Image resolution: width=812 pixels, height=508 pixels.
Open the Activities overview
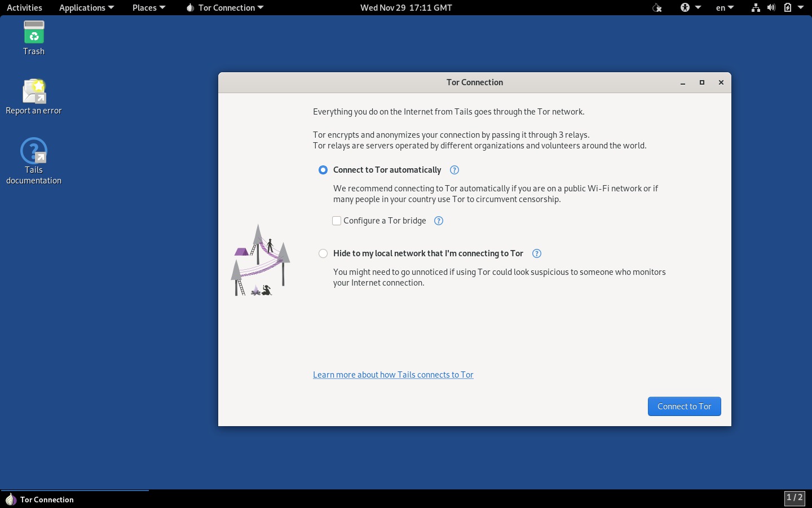pyautogui.click(x=24, y=7)
